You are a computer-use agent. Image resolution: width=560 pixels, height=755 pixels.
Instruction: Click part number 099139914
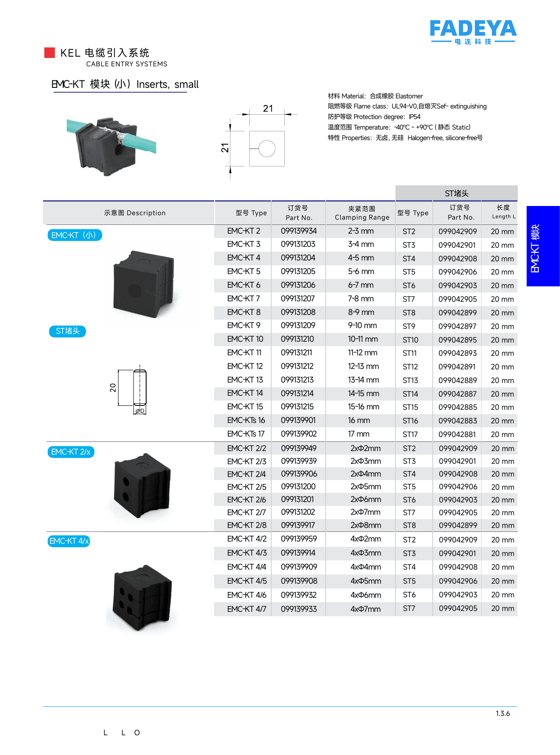[298, 553]
